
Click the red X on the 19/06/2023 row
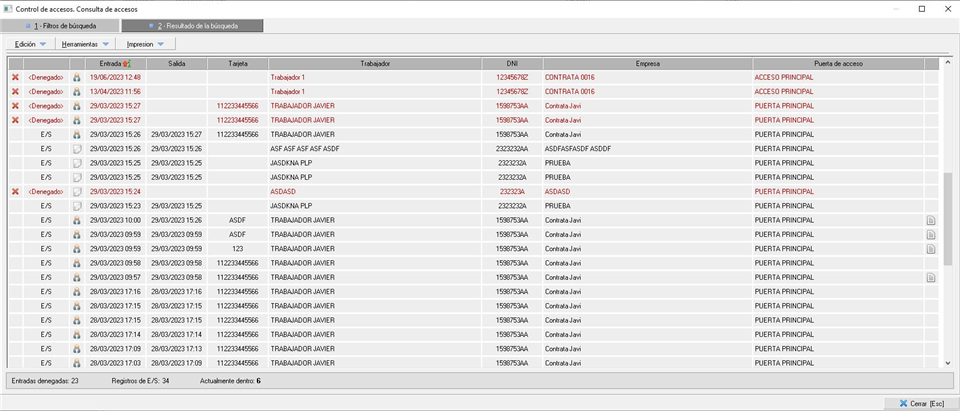(15, 77)
